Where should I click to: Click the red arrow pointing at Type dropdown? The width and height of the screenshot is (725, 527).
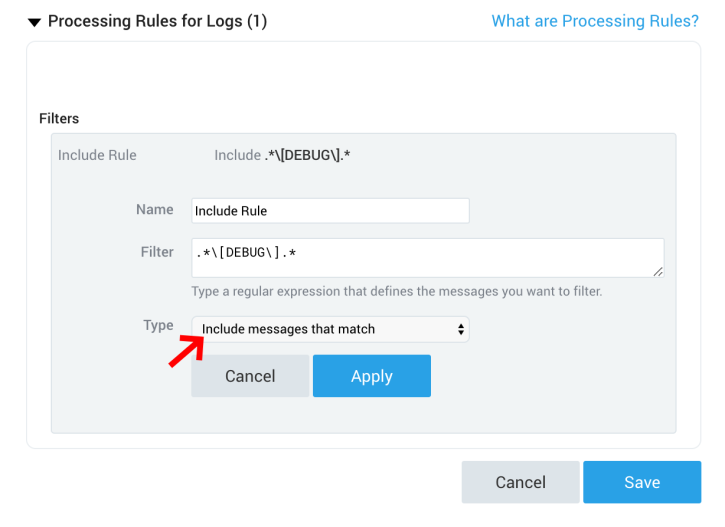pos(185,352)
